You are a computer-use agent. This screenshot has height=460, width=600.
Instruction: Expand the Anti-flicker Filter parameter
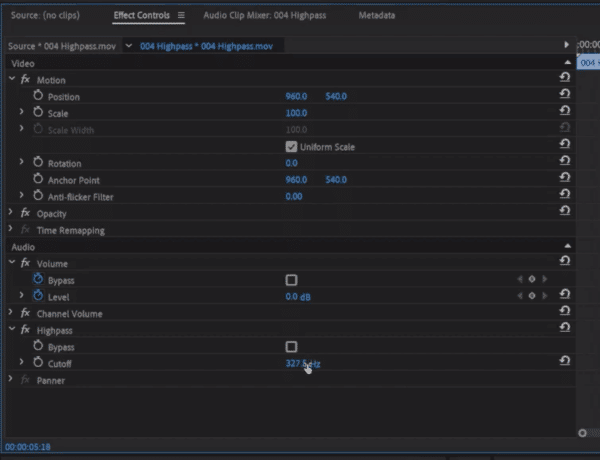tap(21, 195)
